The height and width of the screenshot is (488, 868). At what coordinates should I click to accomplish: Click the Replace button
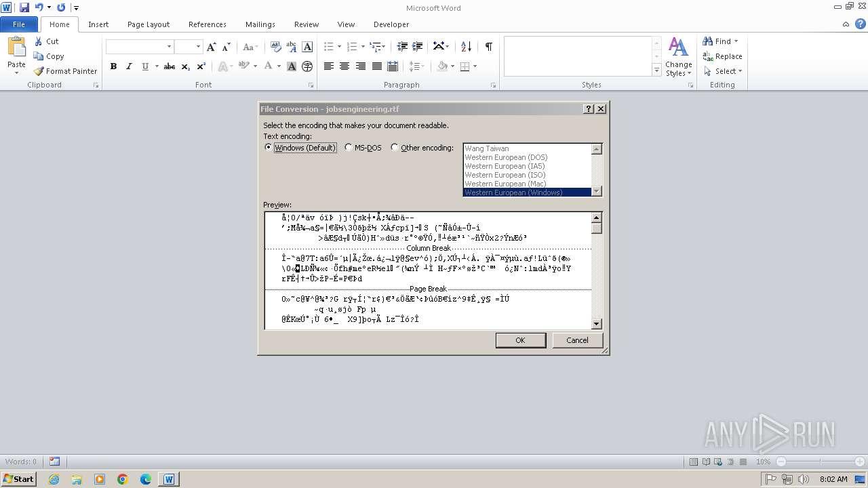click(723, 56)
